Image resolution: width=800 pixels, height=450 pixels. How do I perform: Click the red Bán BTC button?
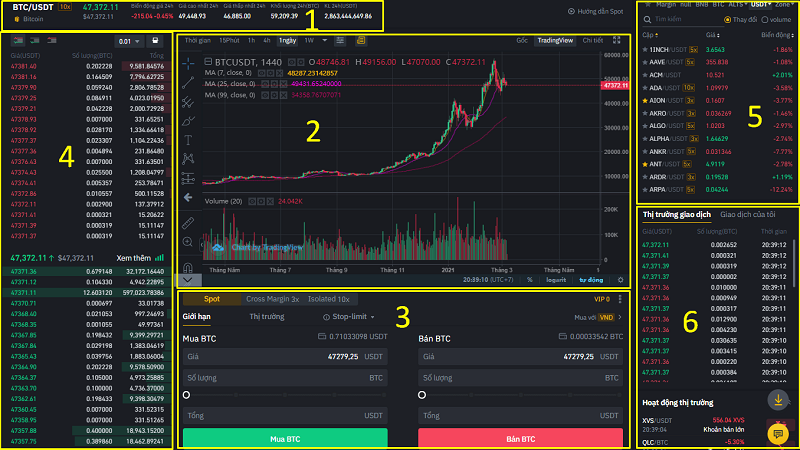click(x=520, y=438)
